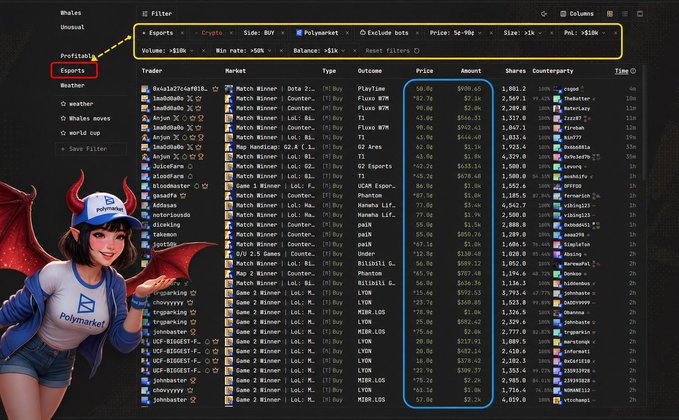Remove the Side: BUY chip with its X
The image size is (679, 420).
click(283, 33)
